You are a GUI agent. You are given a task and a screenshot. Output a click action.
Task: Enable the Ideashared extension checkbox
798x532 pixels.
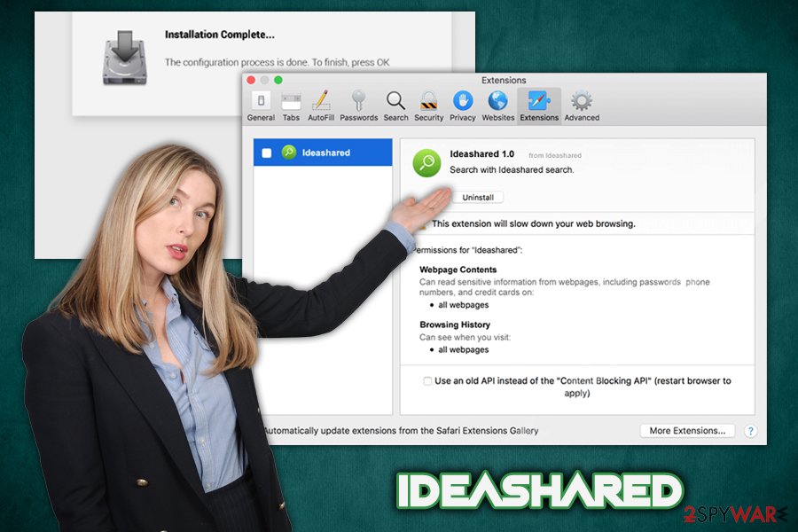pos(267,153)
